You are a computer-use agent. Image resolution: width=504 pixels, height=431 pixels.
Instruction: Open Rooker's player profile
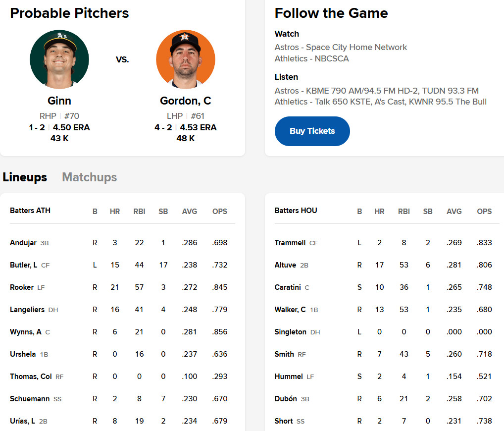click(x=22, y=287)
